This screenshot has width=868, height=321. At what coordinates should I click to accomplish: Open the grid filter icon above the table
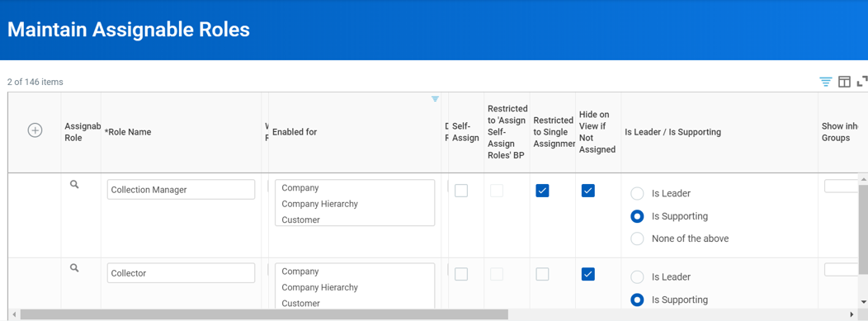[x=826, y=82]
